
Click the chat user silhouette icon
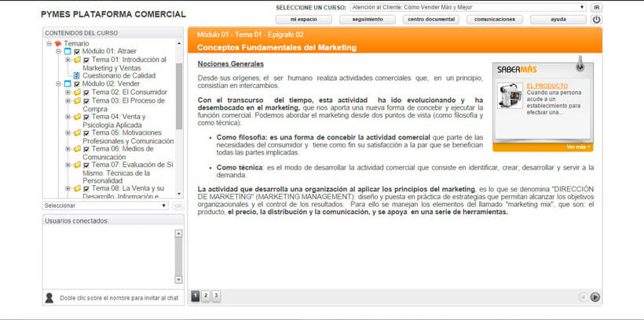[49, 298]
